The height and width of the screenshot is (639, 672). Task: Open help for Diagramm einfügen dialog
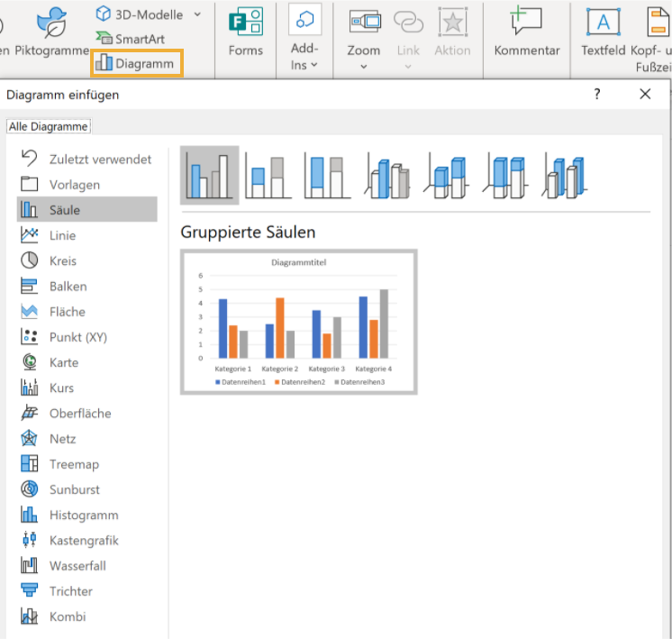tap(597, 94)
